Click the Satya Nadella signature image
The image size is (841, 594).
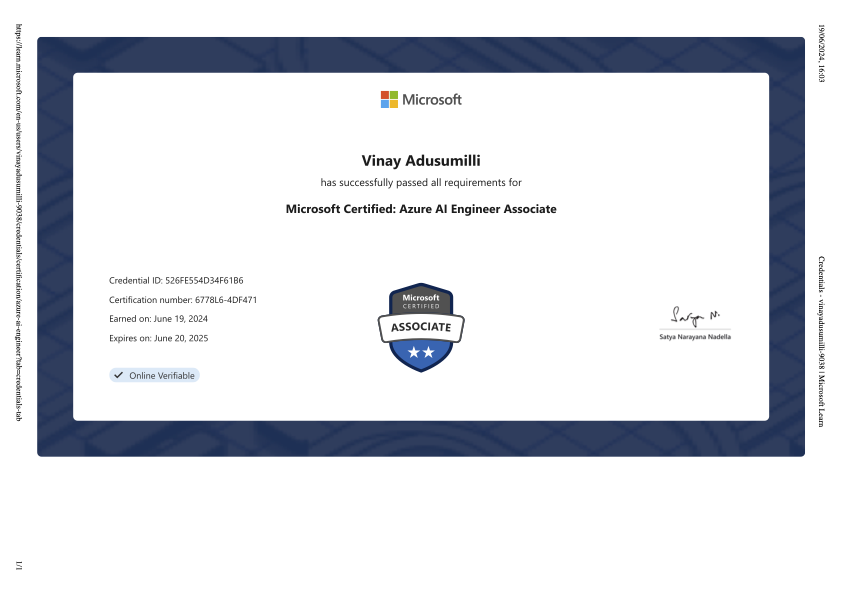(695, 316)
